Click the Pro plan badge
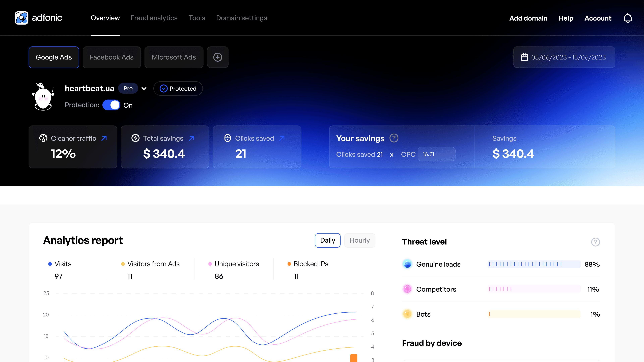The height and width of the screenshot is (362, 644). click(128, 88)
